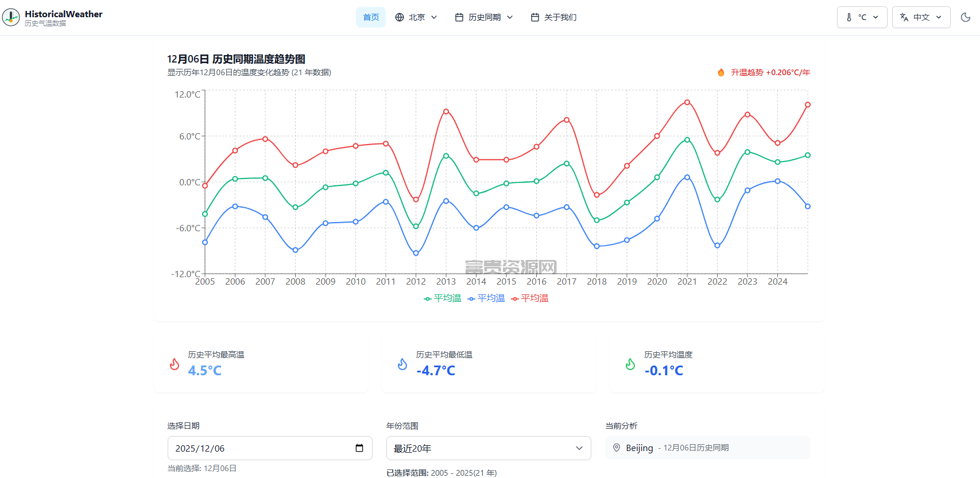Open the 首页 home tab
Screen dimensions: 980x478
click(x=371, y=17)
